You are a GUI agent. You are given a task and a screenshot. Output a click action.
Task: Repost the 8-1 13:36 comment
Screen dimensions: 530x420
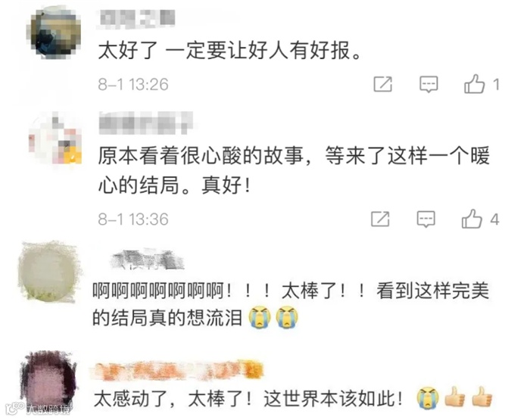pos(380,219)
